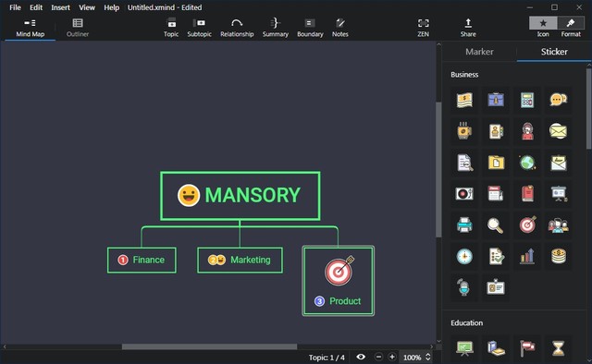Click the horizontal canvas scrollbar
592x364 pixels.
[210, 346]
